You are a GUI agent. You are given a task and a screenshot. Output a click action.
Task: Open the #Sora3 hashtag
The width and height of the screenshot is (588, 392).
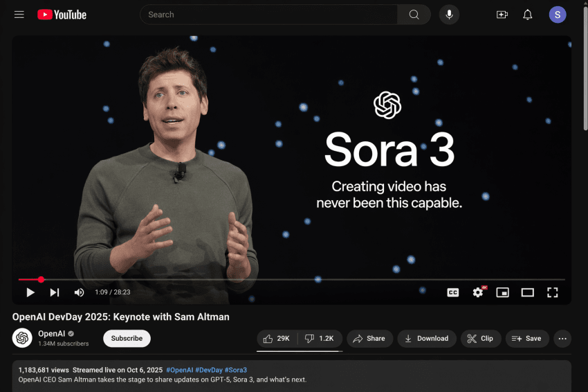[x=236, y=370]
